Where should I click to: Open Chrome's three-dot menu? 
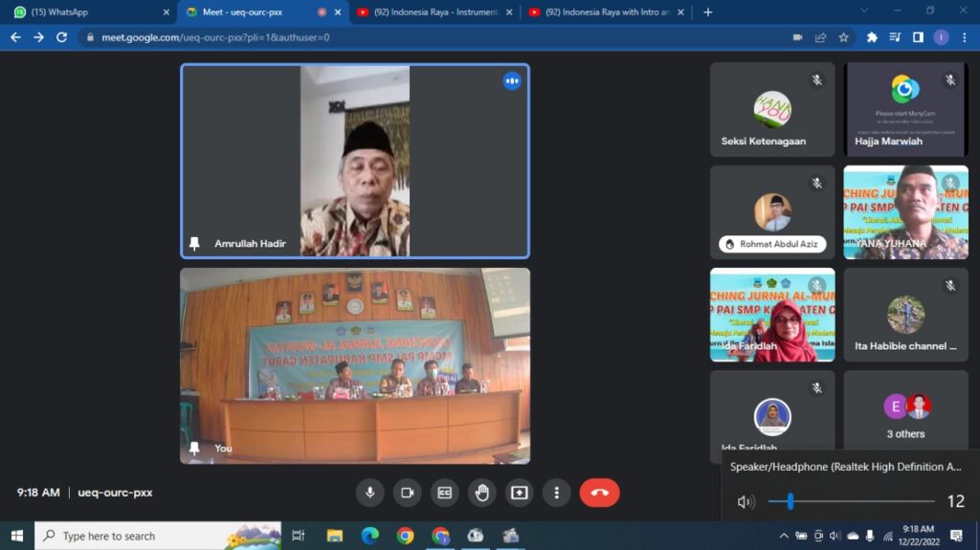click(x=964, y=37)
